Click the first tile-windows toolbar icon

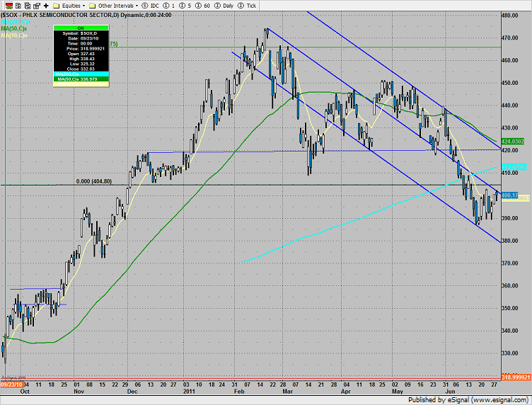(18, 6)
